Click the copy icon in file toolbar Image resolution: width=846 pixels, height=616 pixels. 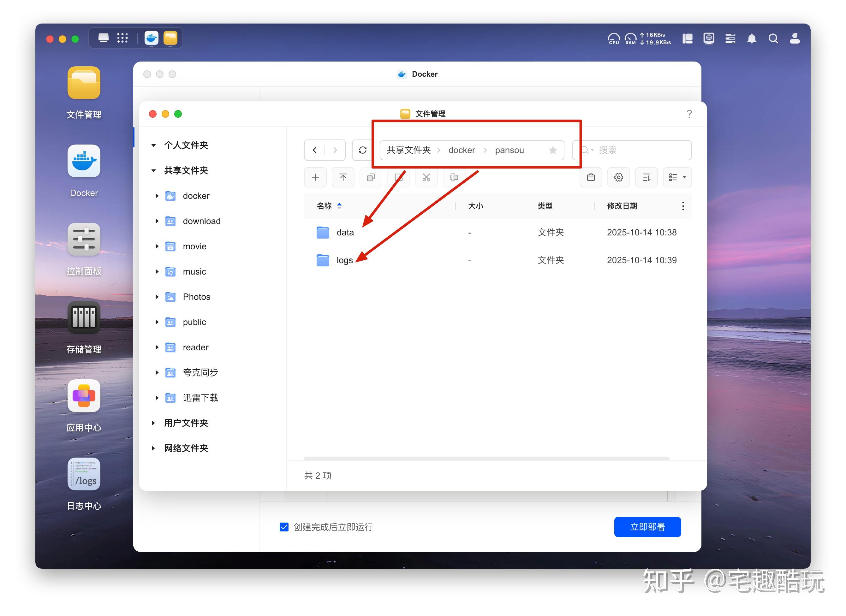(371, 177)
